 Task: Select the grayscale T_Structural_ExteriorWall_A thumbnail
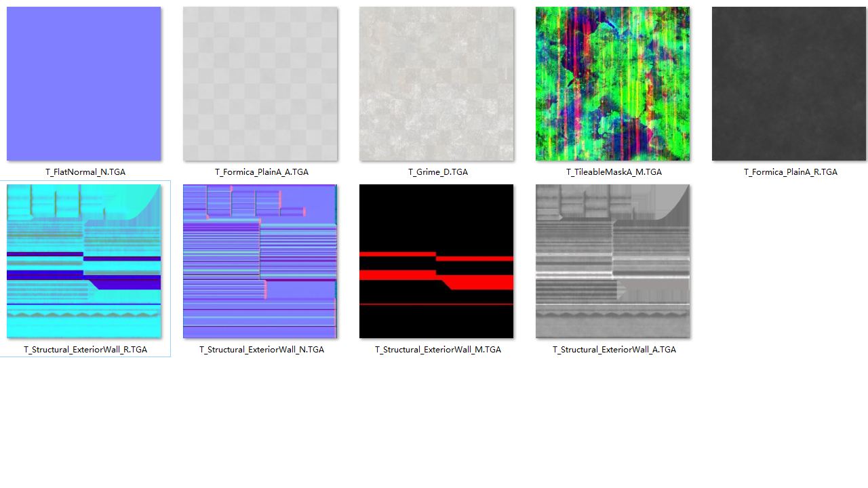click(613, 262)
